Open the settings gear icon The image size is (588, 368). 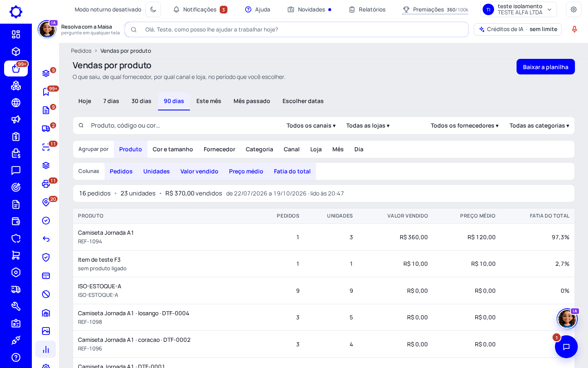click(574, 9)
